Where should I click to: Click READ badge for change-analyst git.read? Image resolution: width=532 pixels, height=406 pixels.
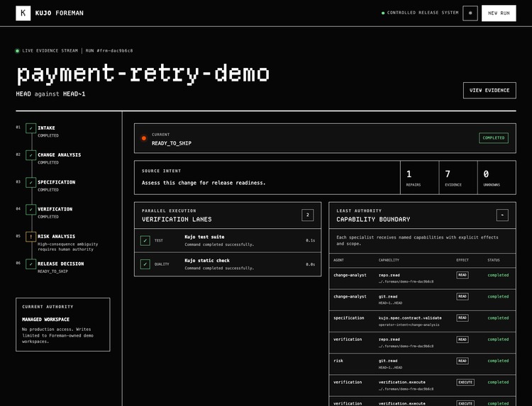click(x=462, y=296)
